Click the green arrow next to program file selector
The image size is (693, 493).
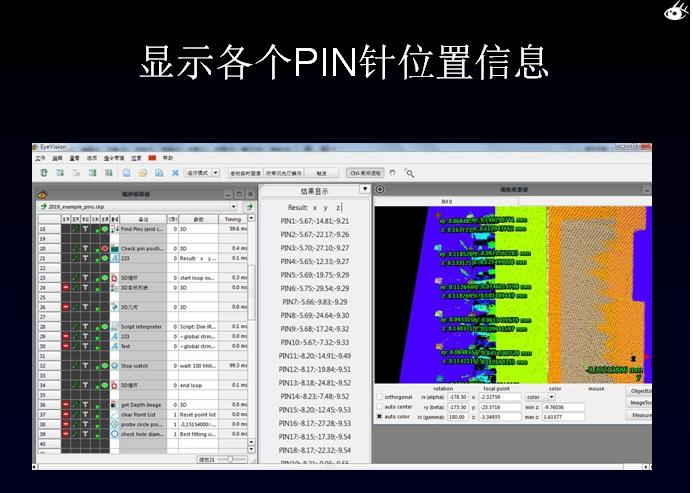pos(249,206)
